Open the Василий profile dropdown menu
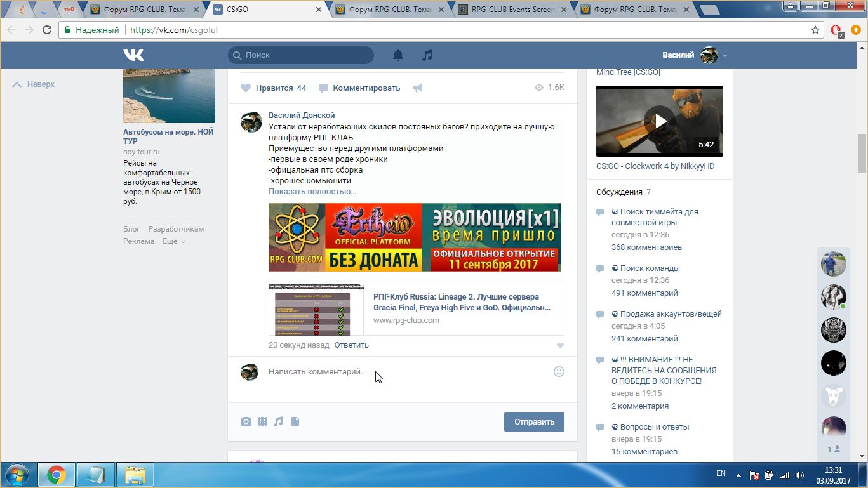This screenshot has height=488, width=868. coord(725,55)
